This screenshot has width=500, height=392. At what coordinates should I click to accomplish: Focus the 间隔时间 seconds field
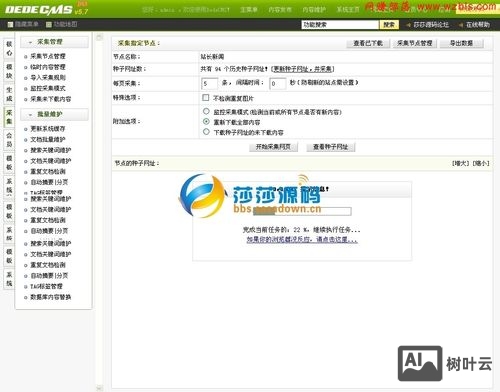point(277,84)
